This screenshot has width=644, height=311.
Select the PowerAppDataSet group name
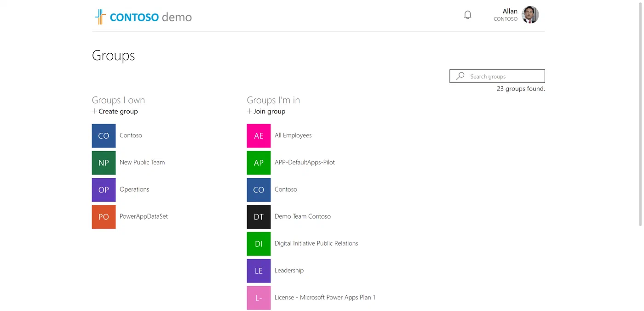144,216
